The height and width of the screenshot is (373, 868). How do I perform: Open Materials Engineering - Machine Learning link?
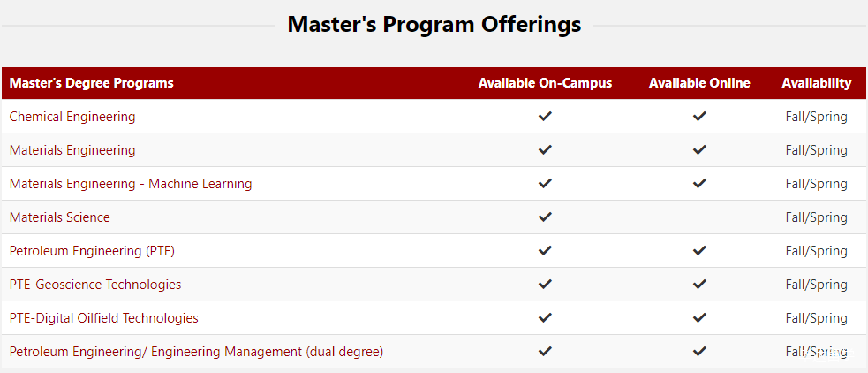point(131,184)
